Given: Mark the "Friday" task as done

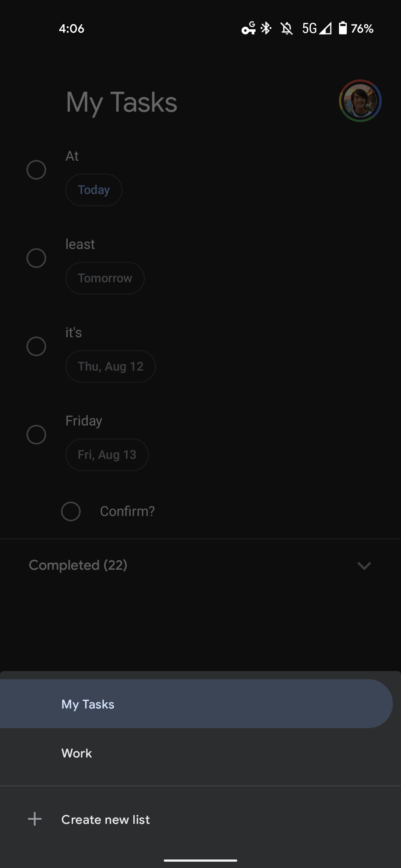Looking at the screenshot, I should point(36,435).
